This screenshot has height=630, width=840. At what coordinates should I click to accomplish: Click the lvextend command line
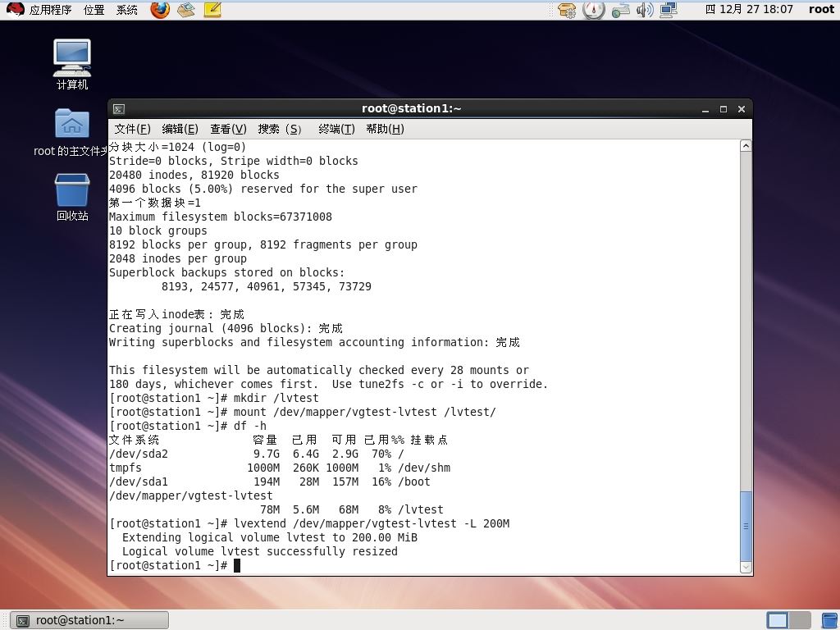(x=309, y=523)
